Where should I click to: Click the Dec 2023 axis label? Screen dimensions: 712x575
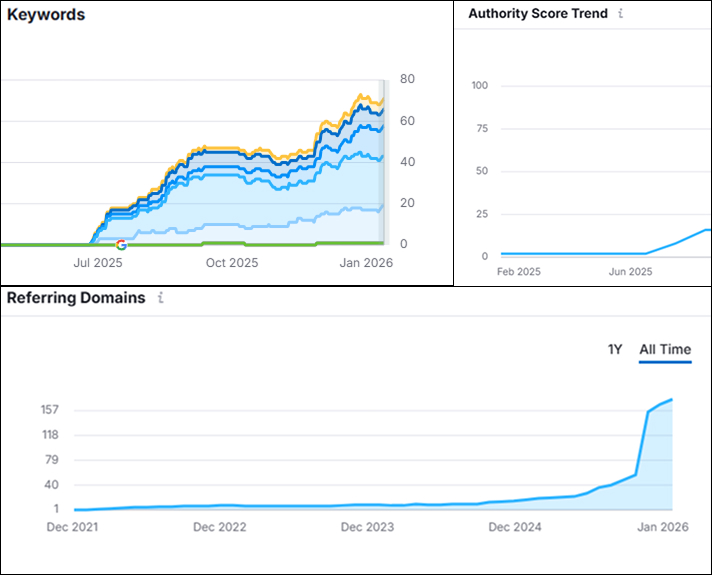click(x=367, y=527)
